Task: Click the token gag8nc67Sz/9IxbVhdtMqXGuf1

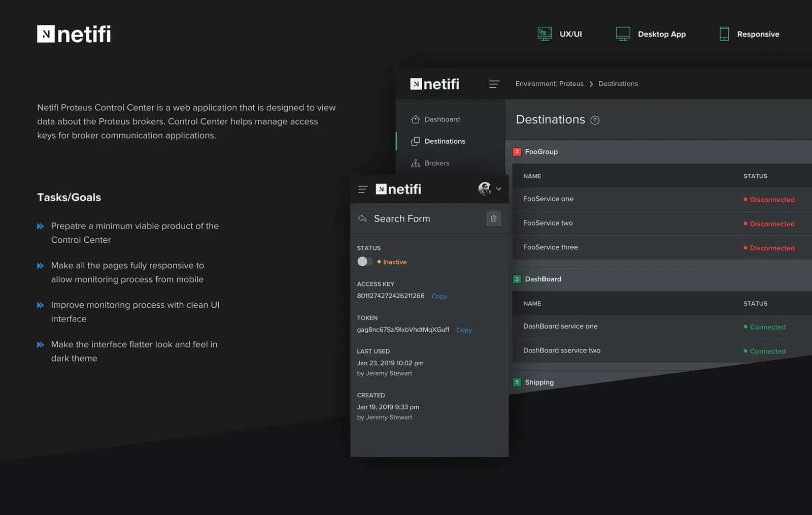Action: pos(403,330)
